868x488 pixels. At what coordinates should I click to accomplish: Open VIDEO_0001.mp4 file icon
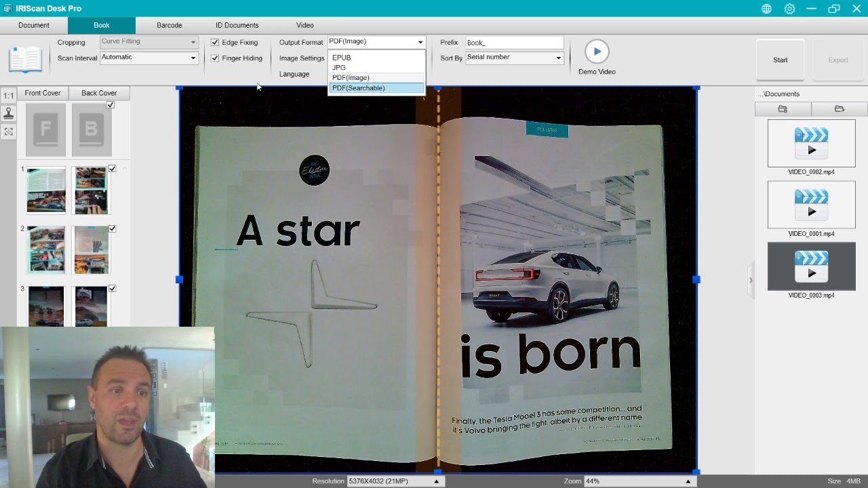(x=812, y=205)
